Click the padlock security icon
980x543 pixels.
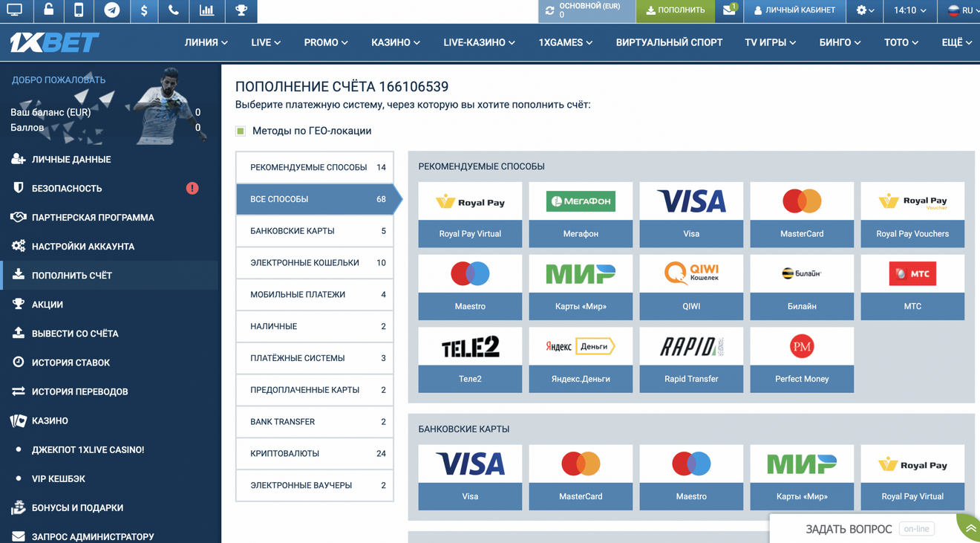(47, 11)
